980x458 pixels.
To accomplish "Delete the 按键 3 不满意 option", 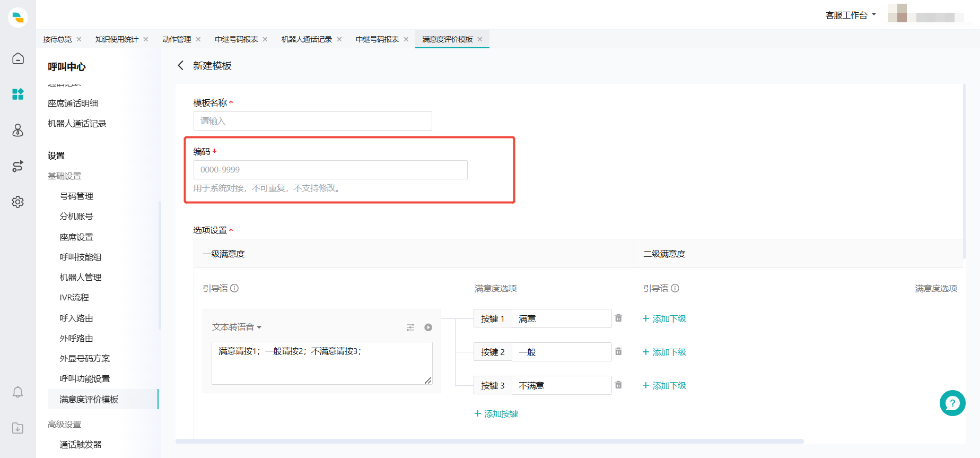I will coord(618,385).
